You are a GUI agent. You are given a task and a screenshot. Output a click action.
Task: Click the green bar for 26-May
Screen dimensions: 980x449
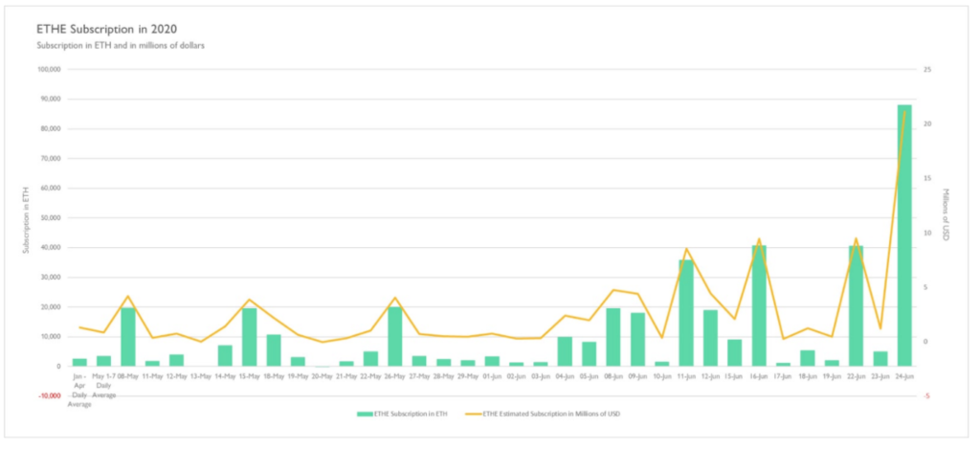(x=395, y=336)
